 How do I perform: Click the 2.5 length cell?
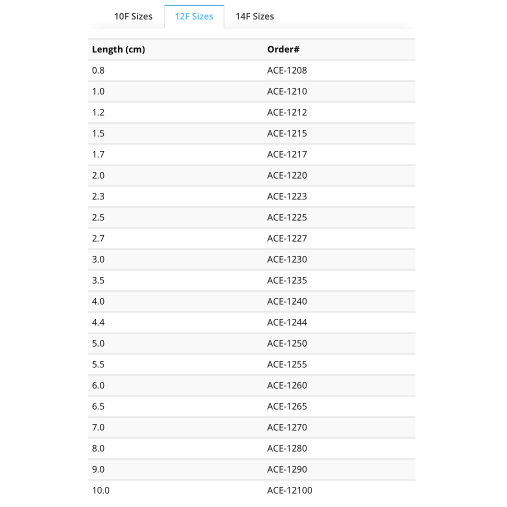click(x=98, y=217)
